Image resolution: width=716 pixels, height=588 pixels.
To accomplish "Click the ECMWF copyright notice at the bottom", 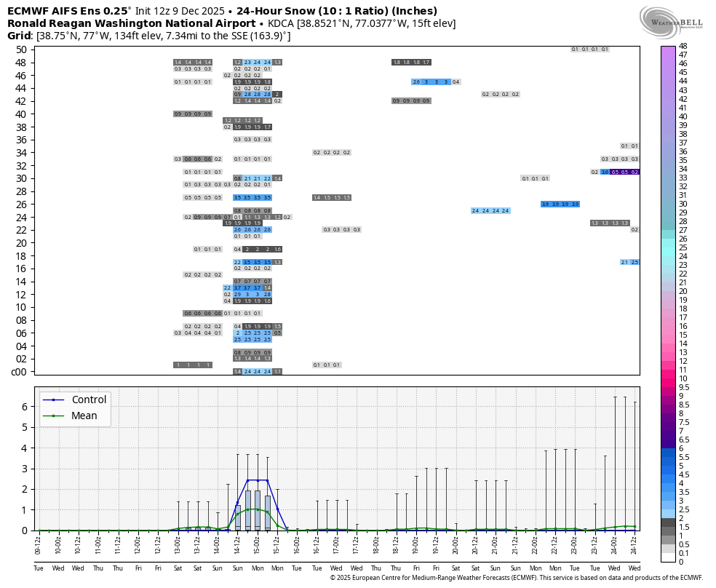I will (517, 578).
